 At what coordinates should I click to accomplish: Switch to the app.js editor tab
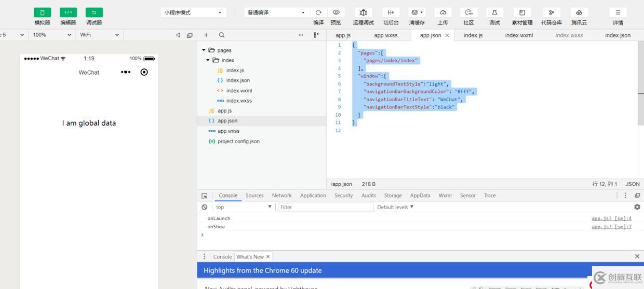(x=343, y=35)
